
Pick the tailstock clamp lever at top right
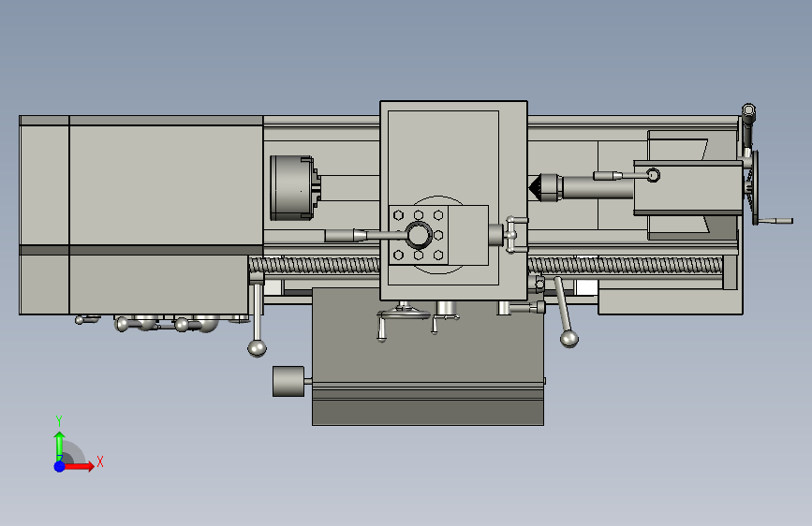tap(748, 129)
